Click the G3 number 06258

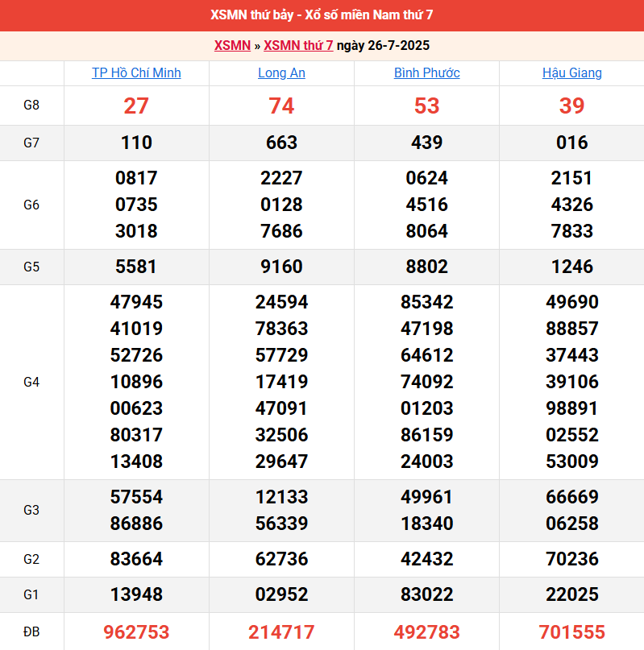click(572, 524)
